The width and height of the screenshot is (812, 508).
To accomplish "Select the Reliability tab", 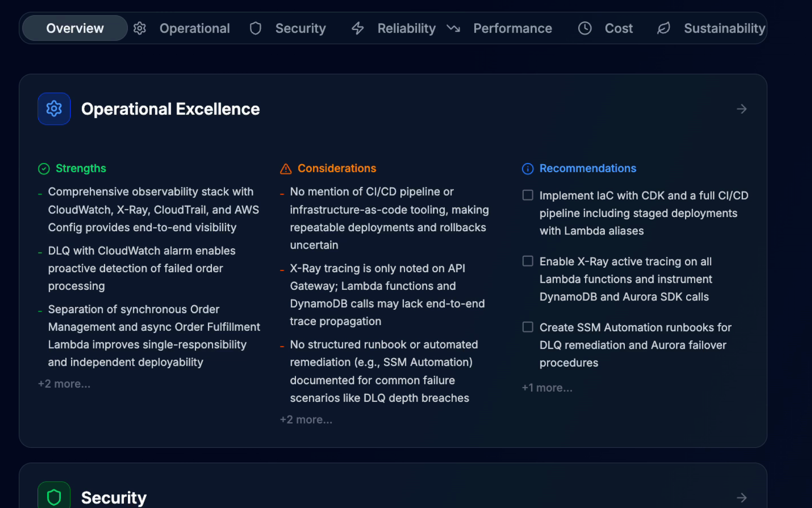I will [406, 28].
